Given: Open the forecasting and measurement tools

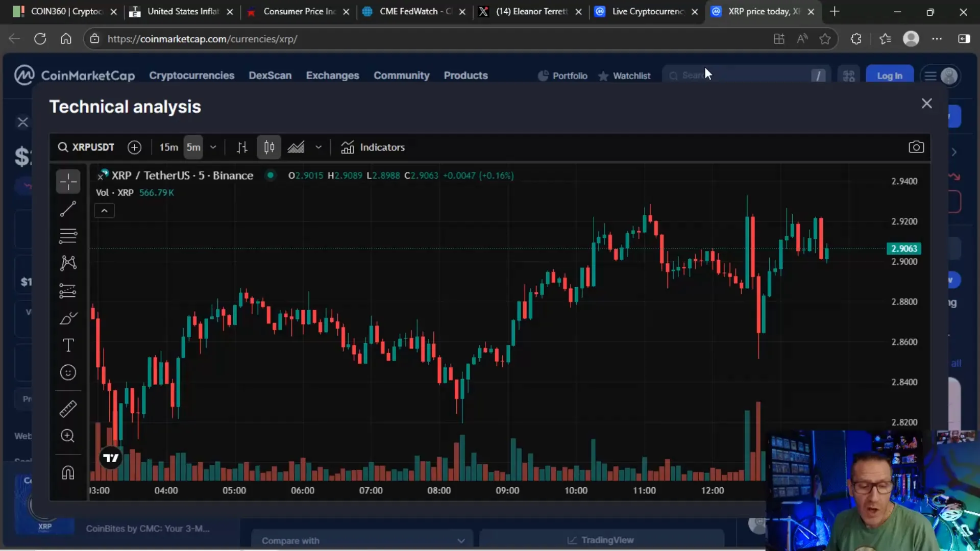Looking at the screenshot, I should click(68, 291).
